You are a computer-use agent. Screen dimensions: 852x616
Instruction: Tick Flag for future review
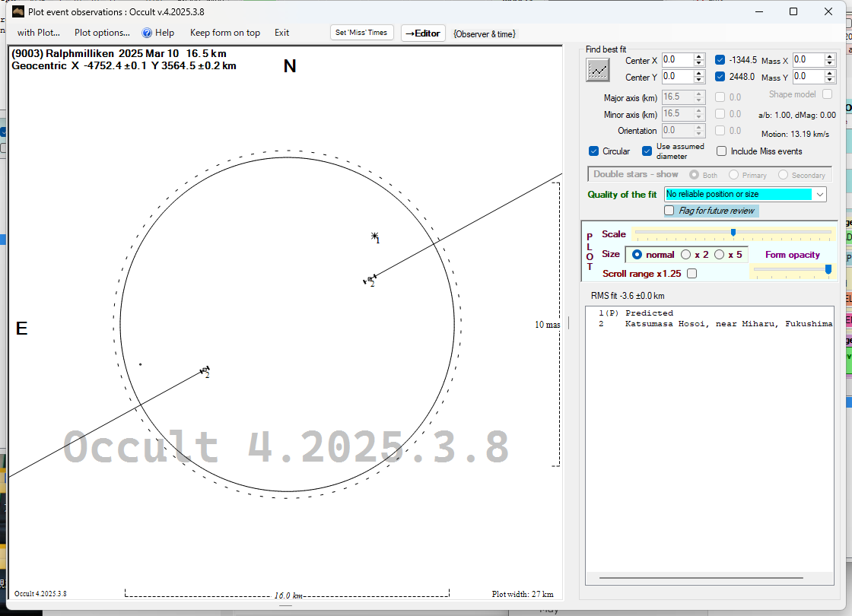[669, 211]
